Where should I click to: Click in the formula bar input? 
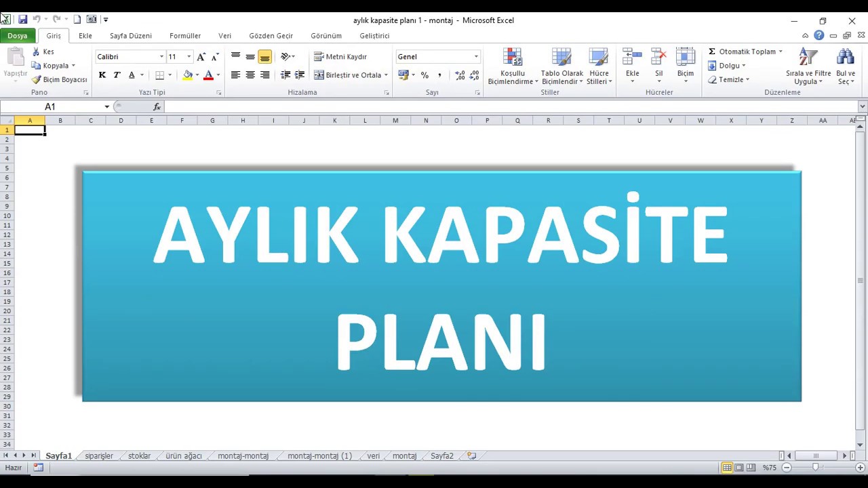(511, 107)
